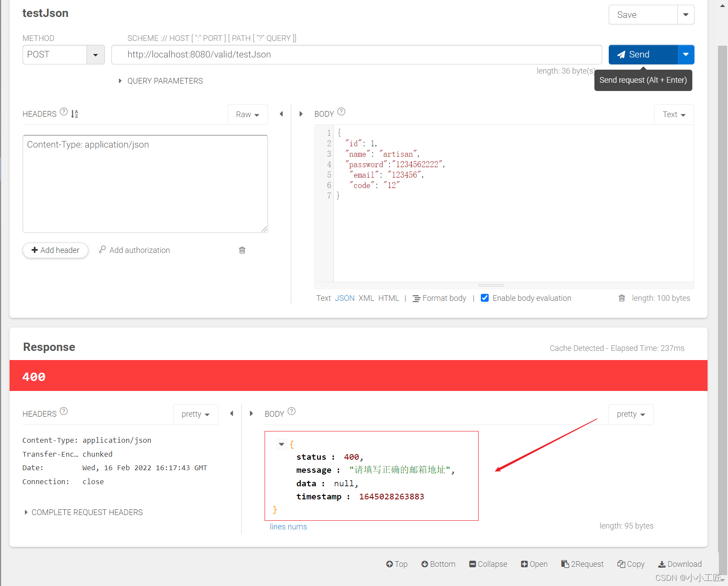
Task: Click the sort headers A-Z icon
Action: pyautogui.click(x=75, y=114)
